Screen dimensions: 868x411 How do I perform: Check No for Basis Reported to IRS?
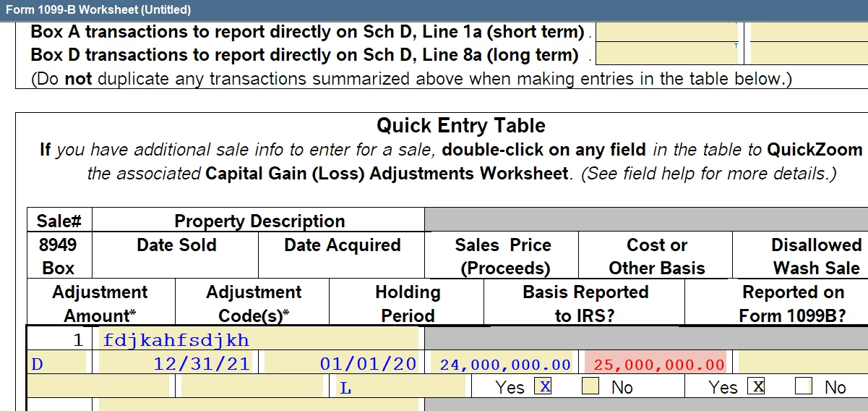click(590, 386)
